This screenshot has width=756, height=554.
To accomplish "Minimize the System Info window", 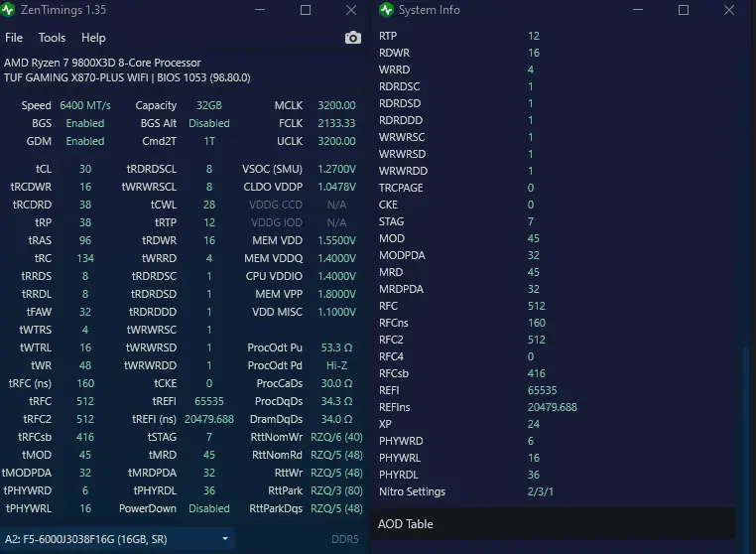I will [x=638, y=10].
